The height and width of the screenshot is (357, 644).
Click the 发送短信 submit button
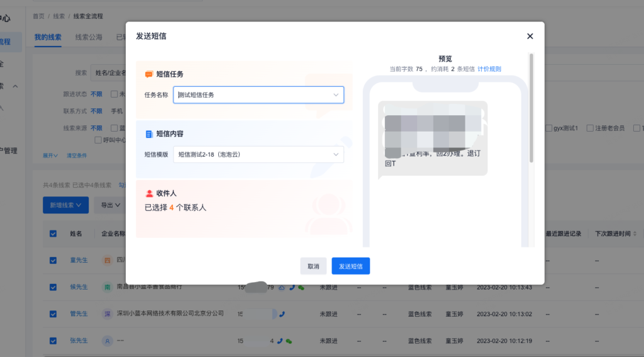pos(351,266)
